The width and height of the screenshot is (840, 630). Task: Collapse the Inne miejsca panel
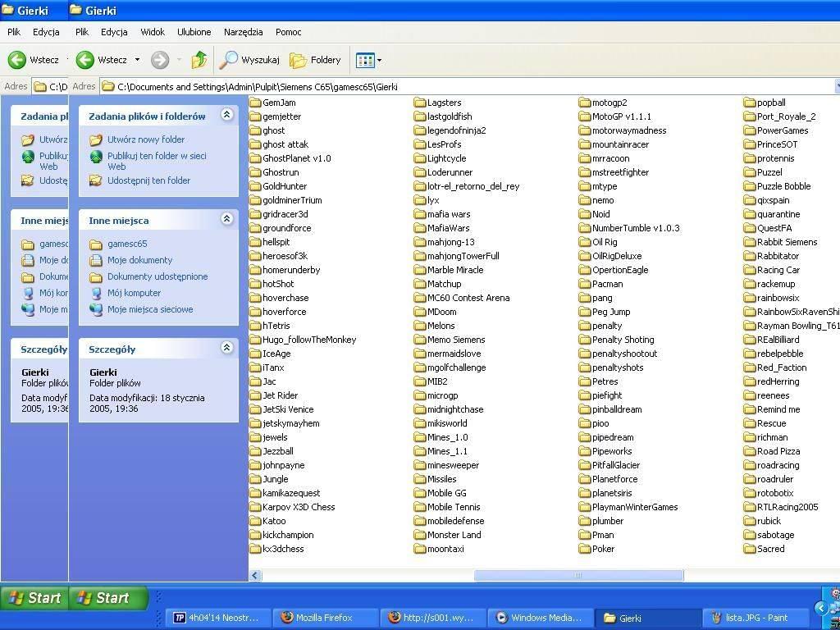tap(227, 219)
